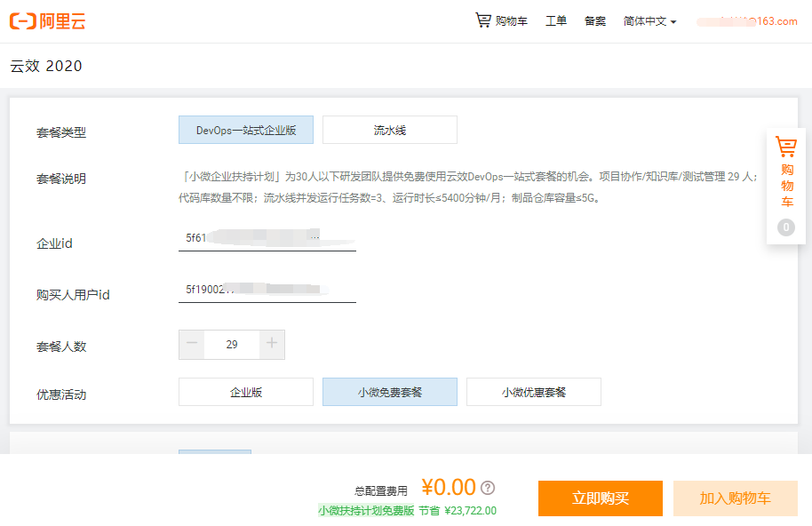812x526 pixels.
Task: Open the shopping cart icon in header
Action: 483,20
